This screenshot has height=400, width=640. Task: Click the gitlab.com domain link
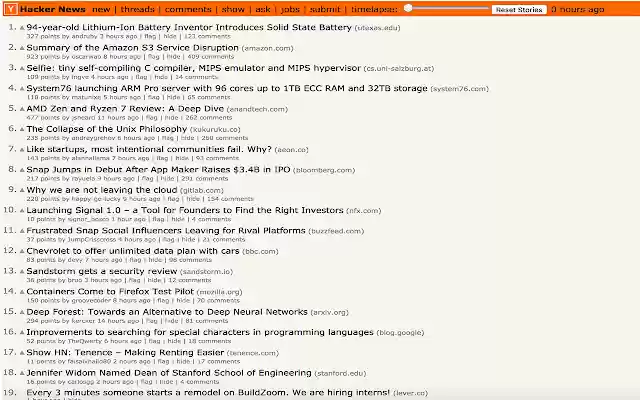click(202, 191)
